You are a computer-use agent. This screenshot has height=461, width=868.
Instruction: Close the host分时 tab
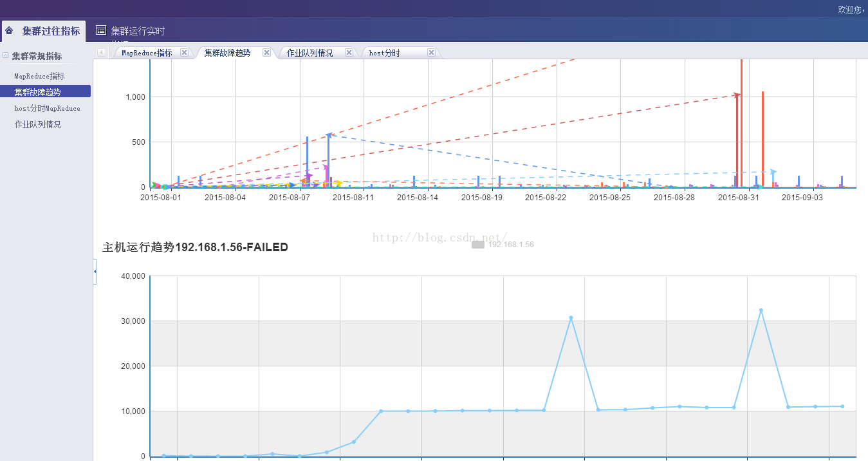point(431,53)
